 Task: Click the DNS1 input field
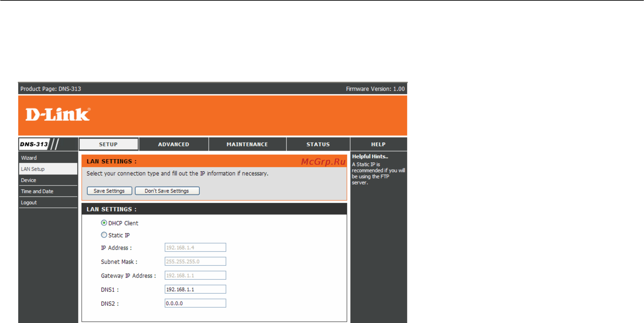[195, 290]
